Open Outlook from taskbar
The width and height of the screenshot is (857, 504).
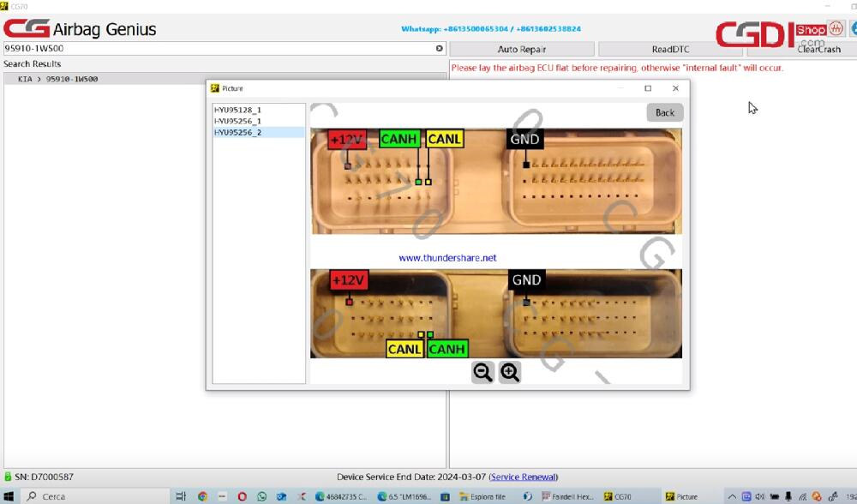click(x=281, y=496)
